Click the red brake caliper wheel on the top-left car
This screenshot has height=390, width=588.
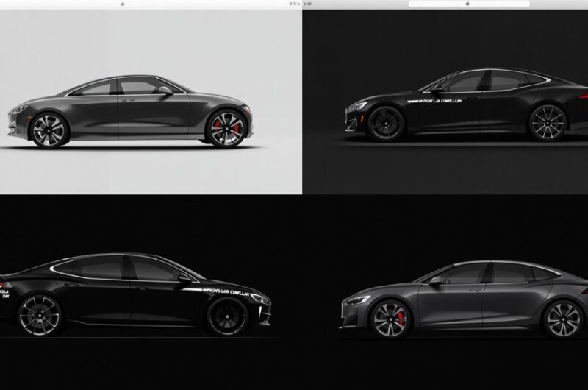pos(225,128)
